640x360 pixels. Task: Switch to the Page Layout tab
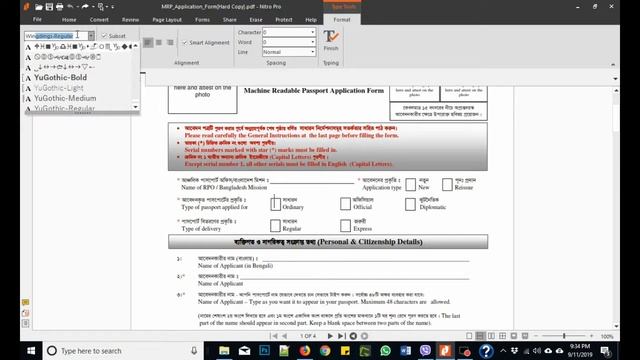pyautogui.click(x=167, y=20)
